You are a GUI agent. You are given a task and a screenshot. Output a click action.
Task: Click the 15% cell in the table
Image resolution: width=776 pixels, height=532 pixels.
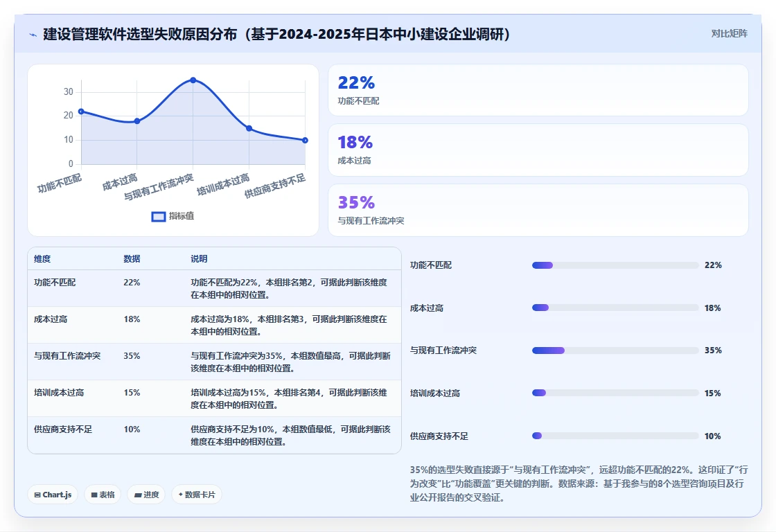(x=132, y=393)
